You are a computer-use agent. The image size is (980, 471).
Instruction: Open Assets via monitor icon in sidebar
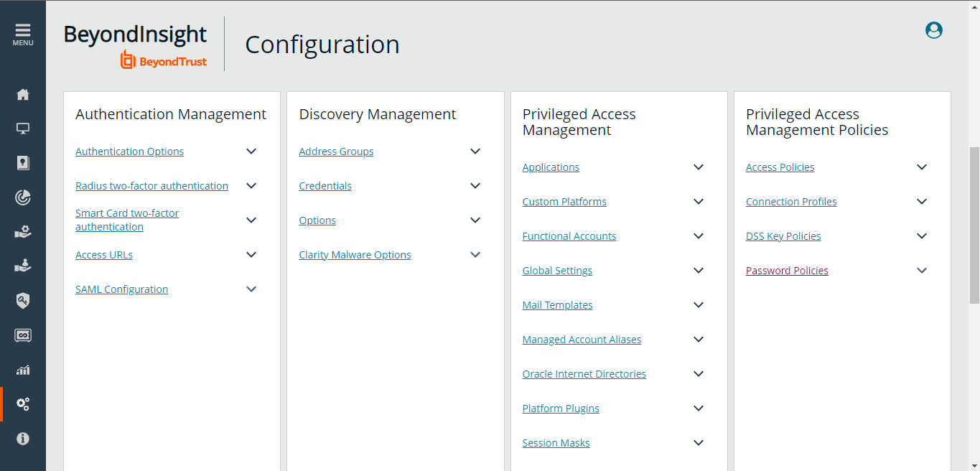tap(23, 129)
